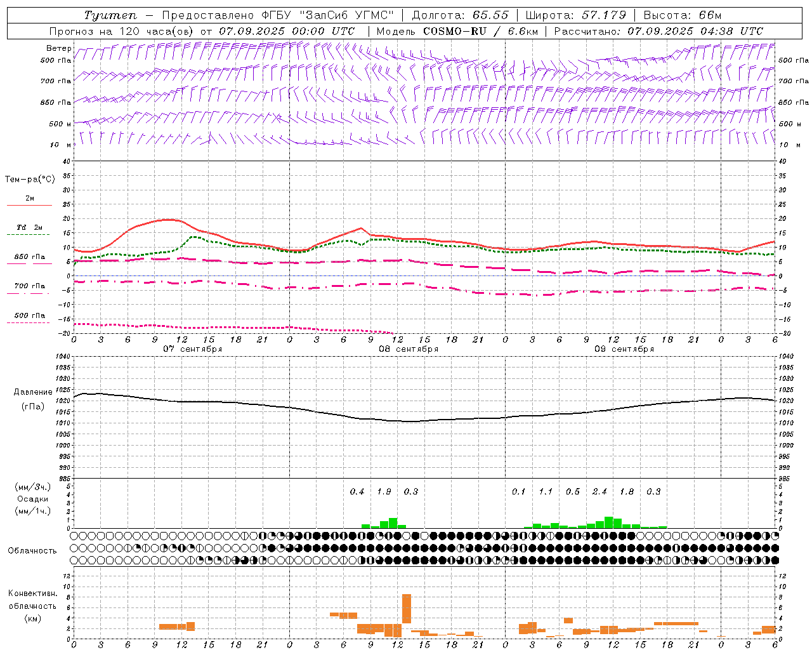The height and width of the screenshot is (650, 812).
Task: Click the "Конвективн." convective cloud label
Action: pos(32,594)
